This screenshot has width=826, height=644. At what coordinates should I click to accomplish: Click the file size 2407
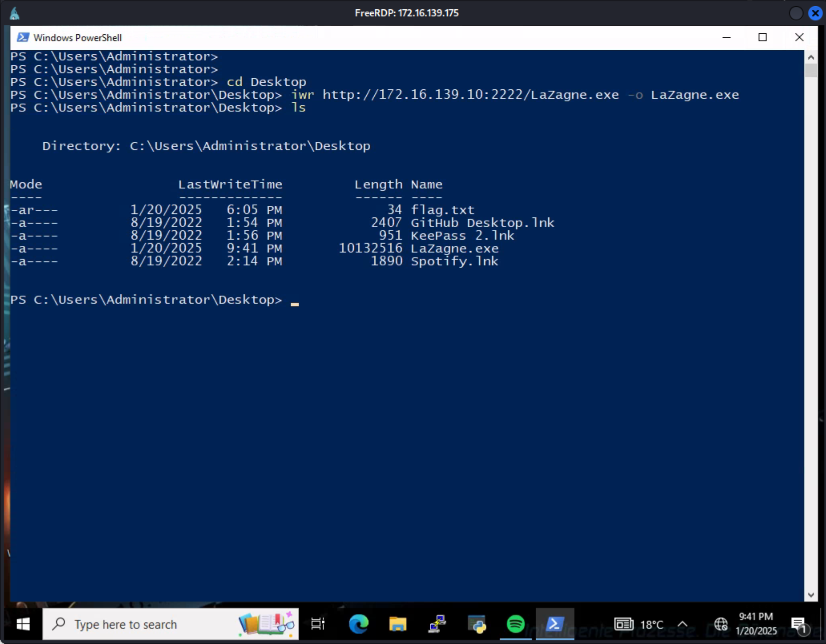coord(386,222)
